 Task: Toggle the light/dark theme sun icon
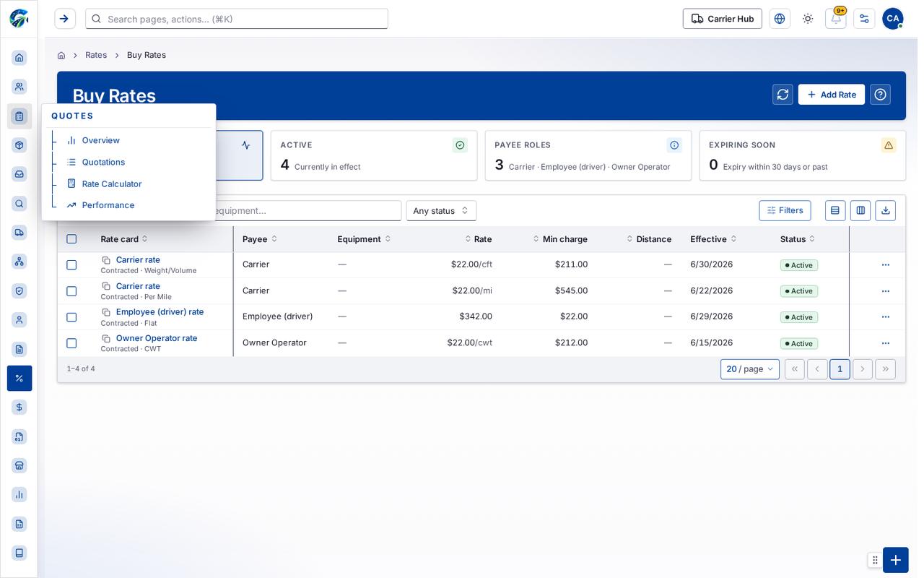point(808,19)
